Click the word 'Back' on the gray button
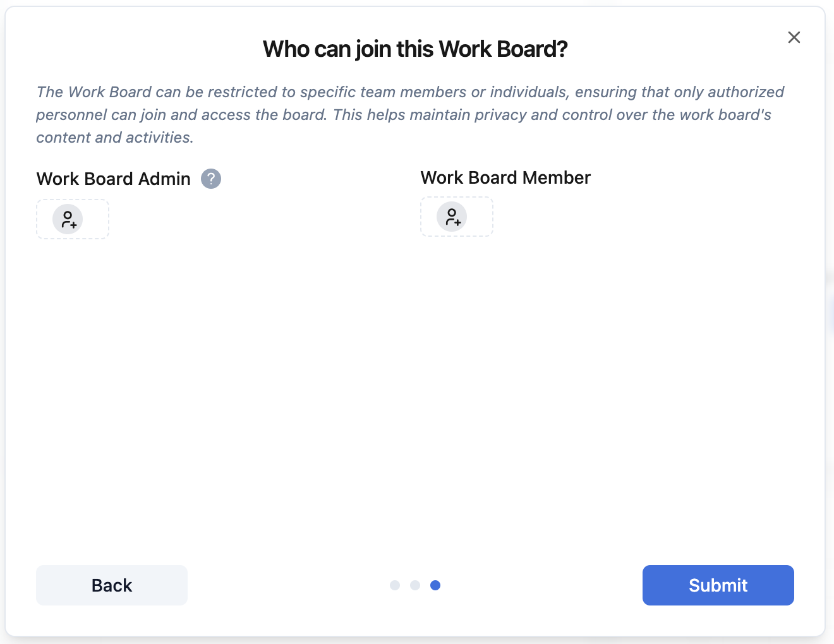 click(x=112, y=585)
